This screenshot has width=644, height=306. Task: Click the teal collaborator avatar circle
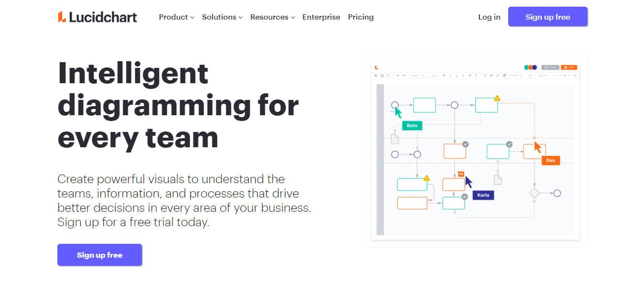pos(526,67)
